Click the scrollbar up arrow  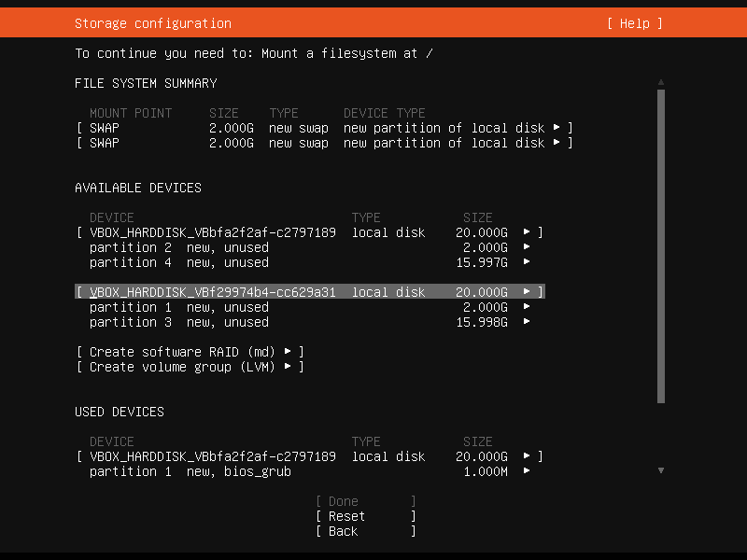661,82
